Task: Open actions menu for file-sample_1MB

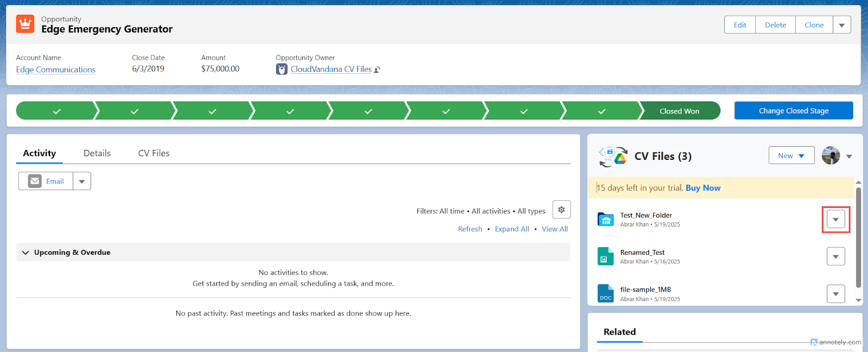Action: coord(836,294)
